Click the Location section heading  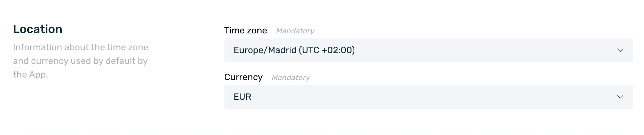click(x=38, y=29)
